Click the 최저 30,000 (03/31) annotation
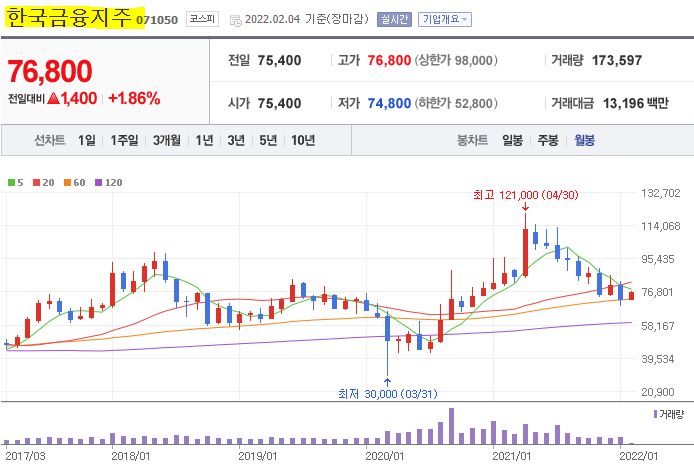Image resolution: width=694 pixels, height=469 pixels. click(388, 394)
